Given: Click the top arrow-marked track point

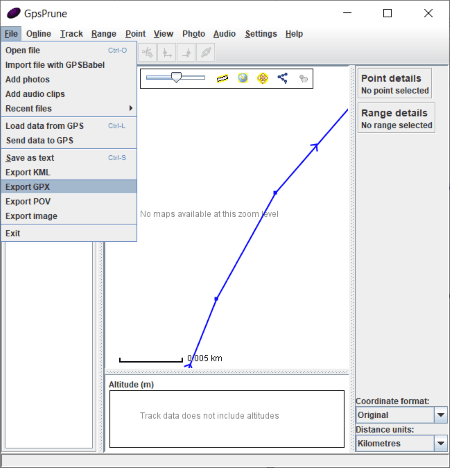Looking at the screenshot, I should click(x=315, y=146).
